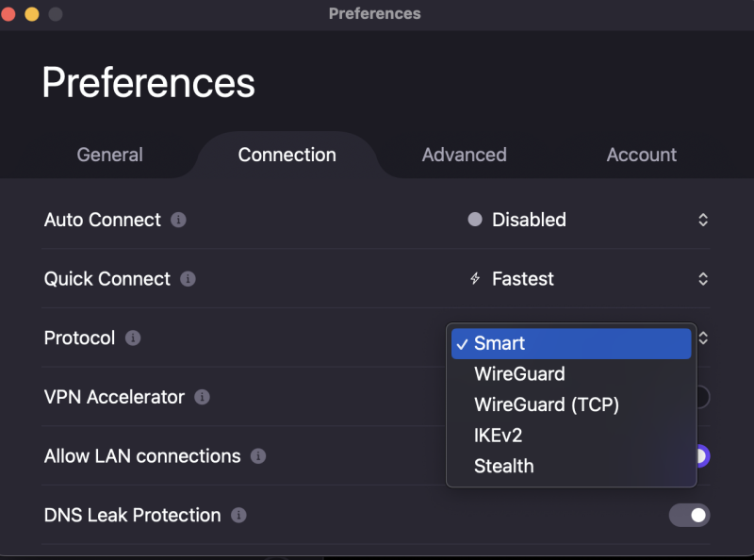The image size is (754, 560).
Task: Open Allow LAN connections info icon
Action: (x=258, y=456)
